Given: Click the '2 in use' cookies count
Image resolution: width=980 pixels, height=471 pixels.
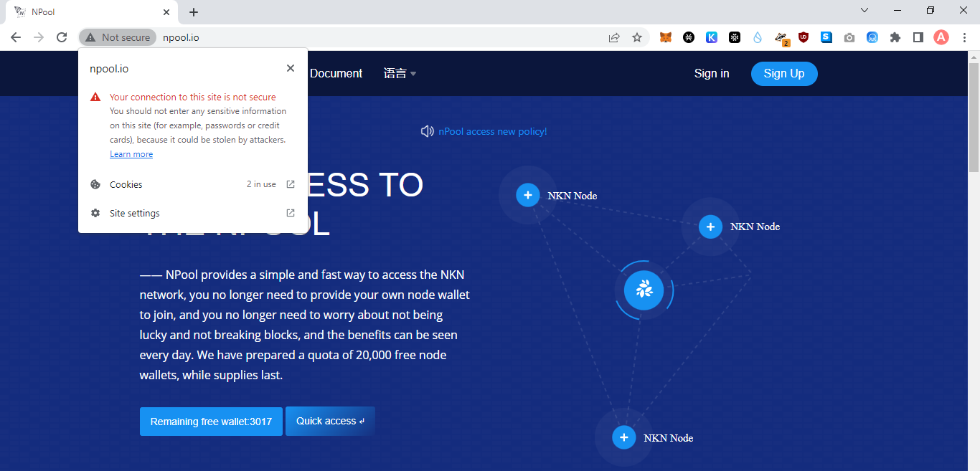Looking at the screenshot, I should pos(261,184).
